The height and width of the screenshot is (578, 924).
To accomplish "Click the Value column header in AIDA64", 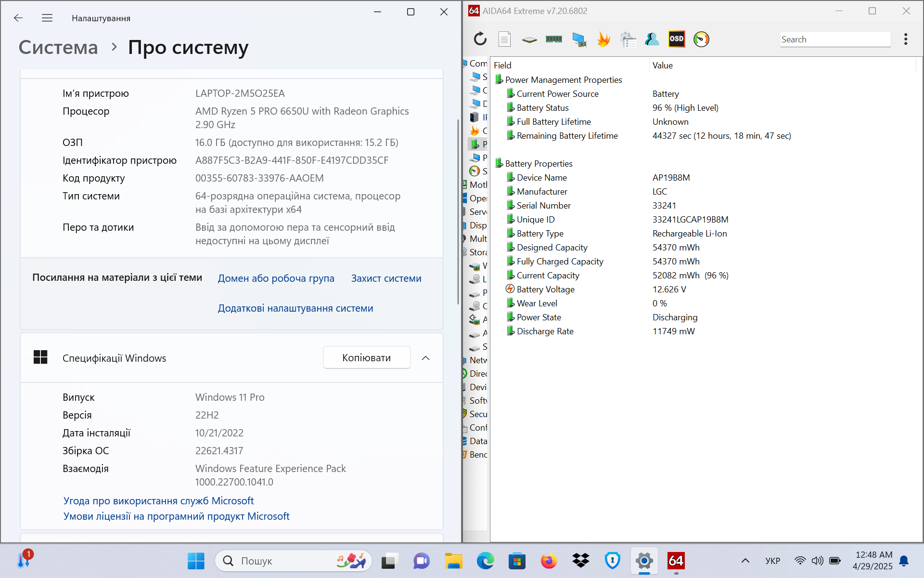I will point(782,65).
